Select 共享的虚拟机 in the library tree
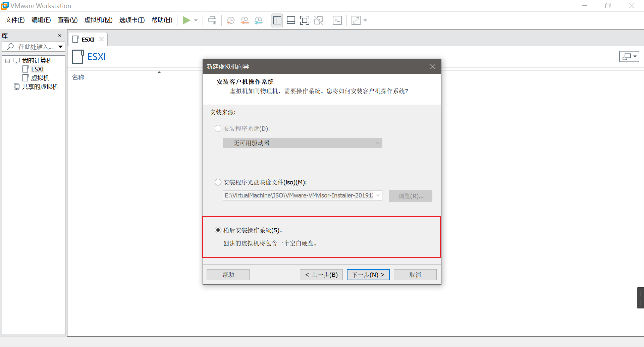This screenshot has height=347, width=644. (40, 86)
